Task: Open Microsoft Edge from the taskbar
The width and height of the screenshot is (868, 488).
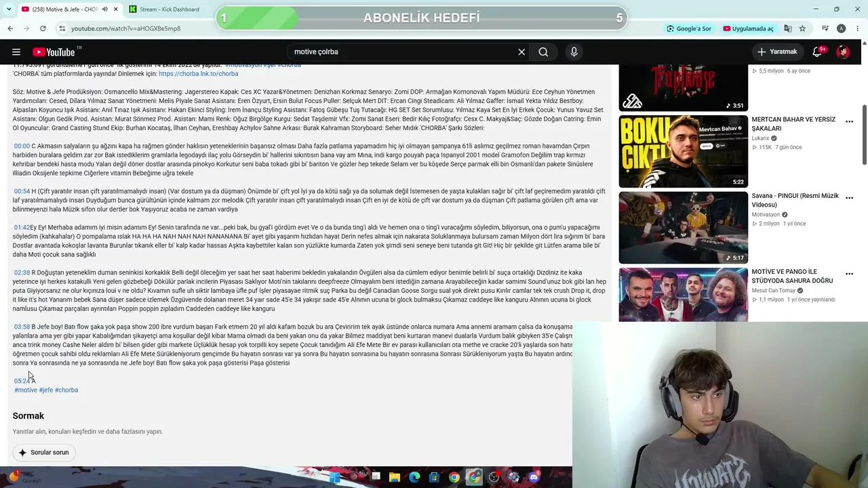Action: [414, 477]
